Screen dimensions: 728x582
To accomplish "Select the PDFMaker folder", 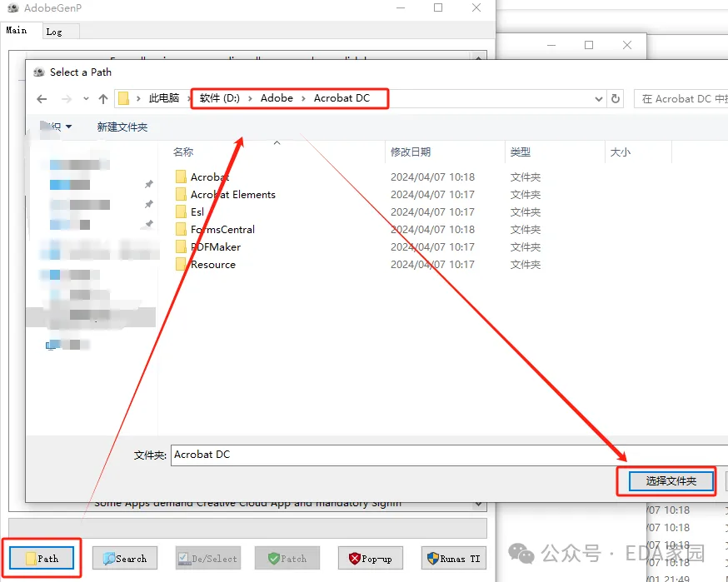I will (x=216, y=247).
